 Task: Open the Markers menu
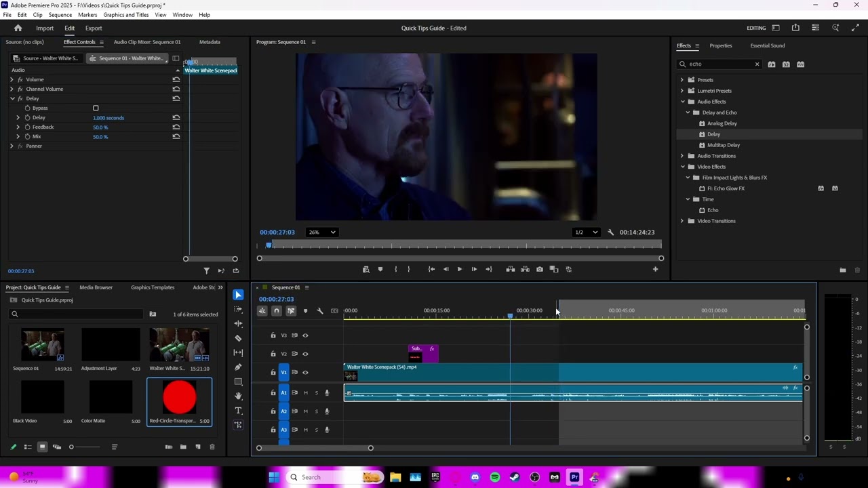(x=87, y=14)
